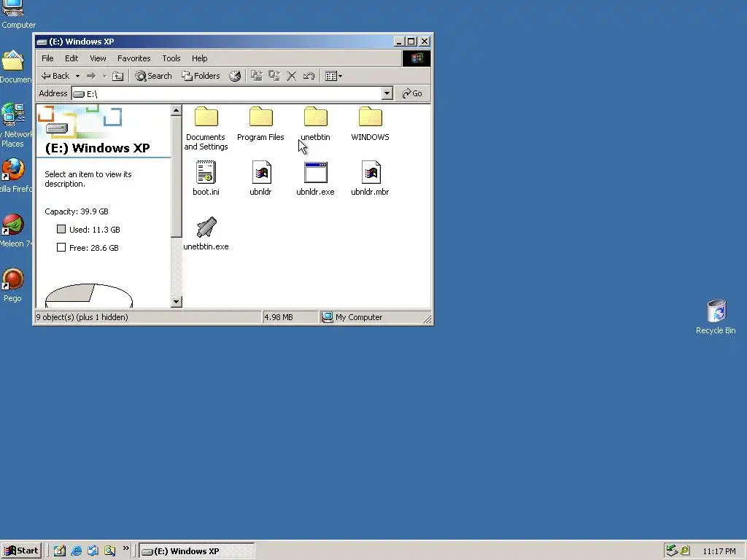Click the left pane scroll down arrow
This screenshot has height=560, width=747.
point(177,302)
